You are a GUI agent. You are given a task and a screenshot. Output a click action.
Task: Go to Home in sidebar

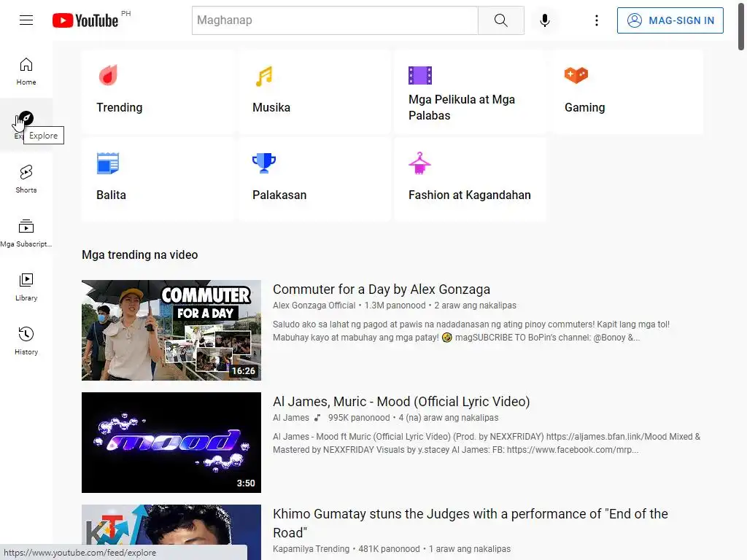click(26, 71)
